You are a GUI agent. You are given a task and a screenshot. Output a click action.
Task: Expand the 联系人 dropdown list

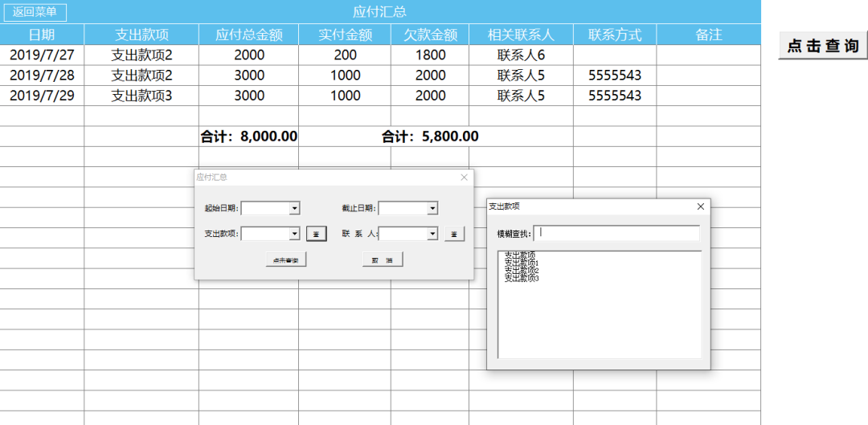[x=432, y=234]
